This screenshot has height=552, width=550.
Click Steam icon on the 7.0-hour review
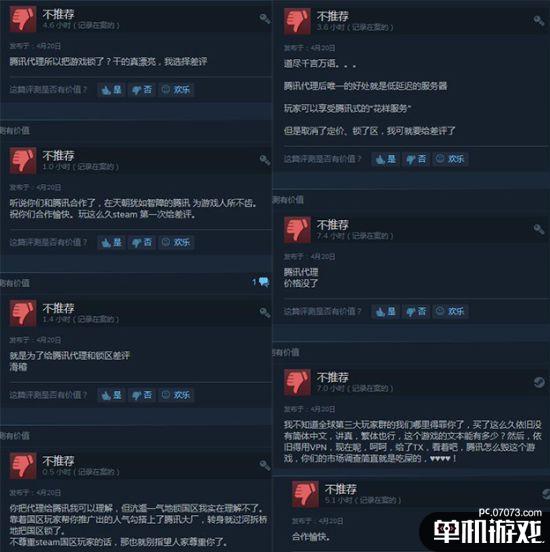[x=539, y=382]
